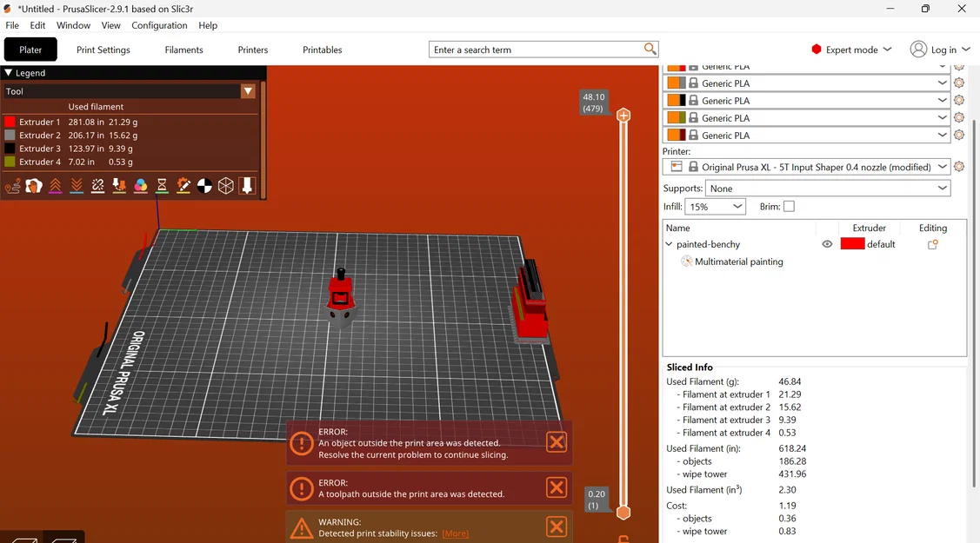Open the Infill 15% dropdown

[x=715, y=207]
